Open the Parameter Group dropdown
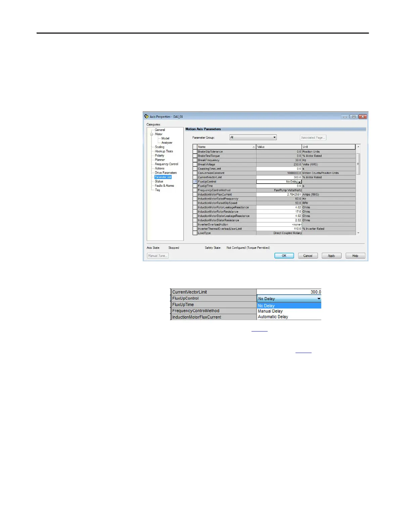This screenshot has height=532, width=411. (253, 137)
